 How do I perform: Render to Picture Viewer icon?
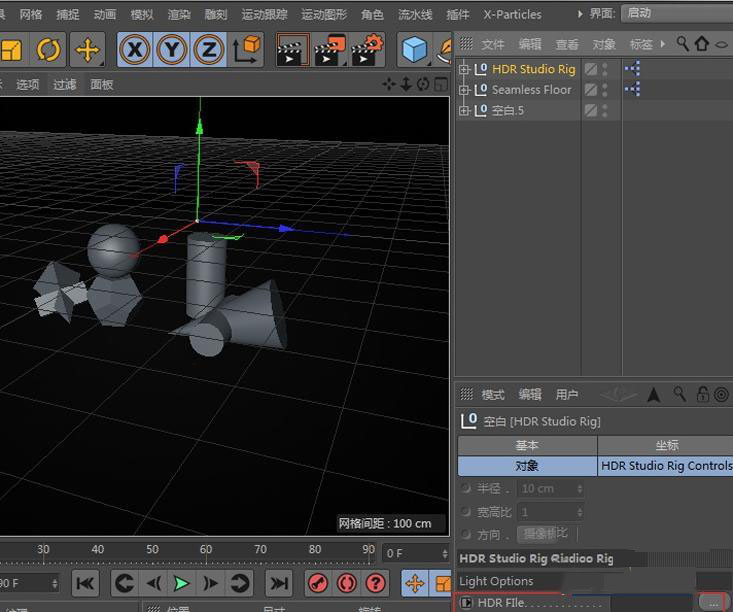[330, 50]
